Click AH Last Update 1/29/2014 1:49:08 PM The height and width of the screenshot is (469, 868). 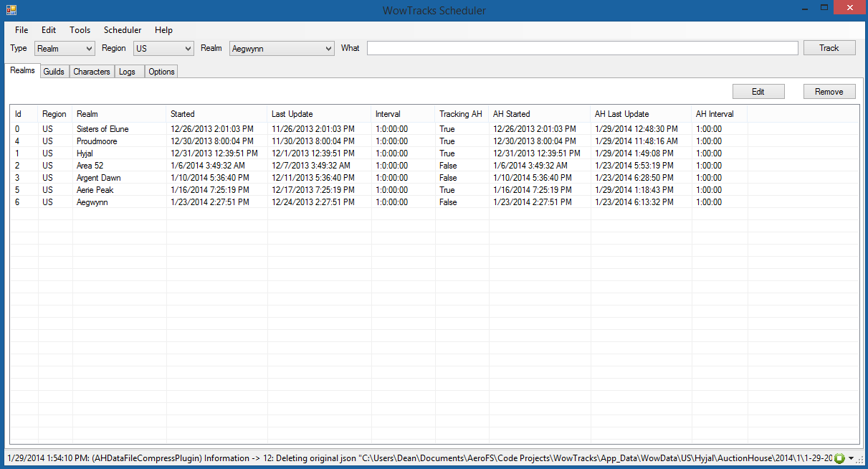634,153
